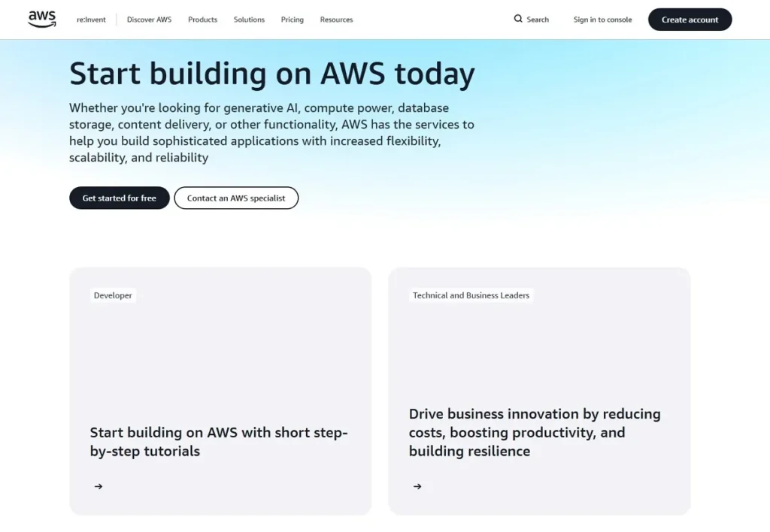Viewport: 770px width, 532px height.
Task: Expand the Products navigation dropdown
Action: (202, 20)
